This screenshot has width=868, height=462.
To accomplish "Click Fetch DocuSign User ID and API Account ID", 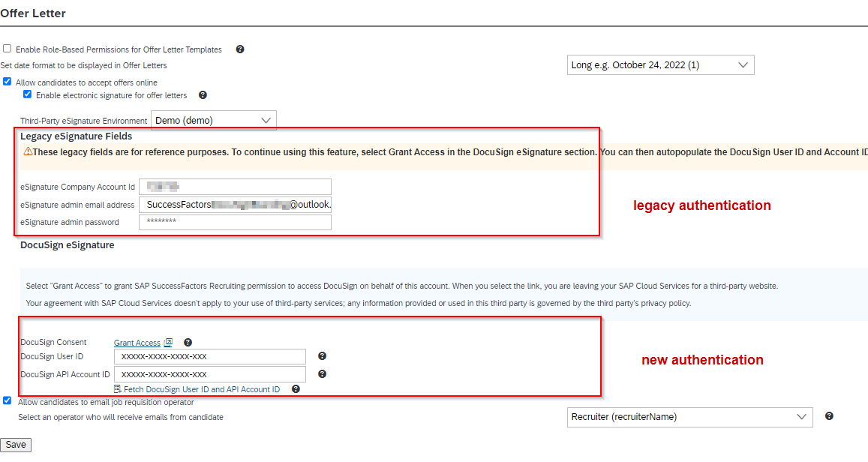I will point(202,389).
